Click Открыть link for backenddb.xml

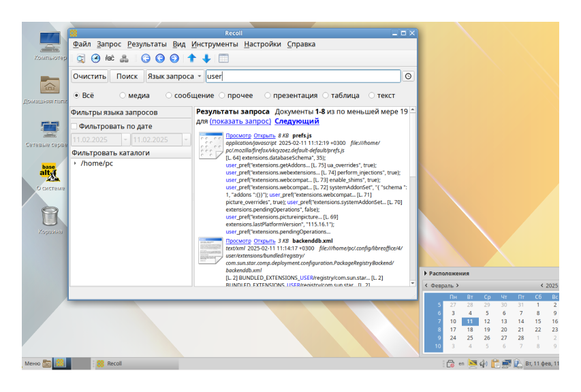click(x=264, y=241)
